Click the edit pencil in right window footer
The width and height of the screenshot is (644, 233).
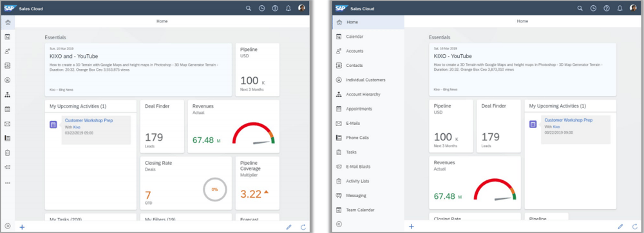click(x=621, y=226)
